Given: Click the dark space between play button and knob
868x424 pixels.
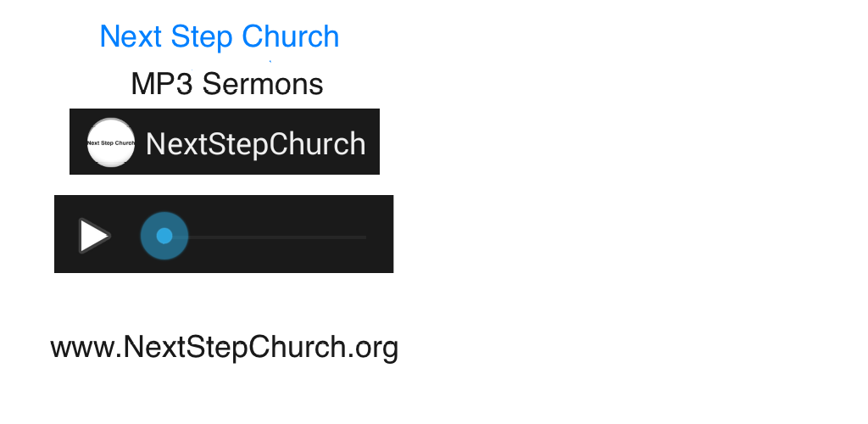Looking at the screenshot, I should click(125, 236).
